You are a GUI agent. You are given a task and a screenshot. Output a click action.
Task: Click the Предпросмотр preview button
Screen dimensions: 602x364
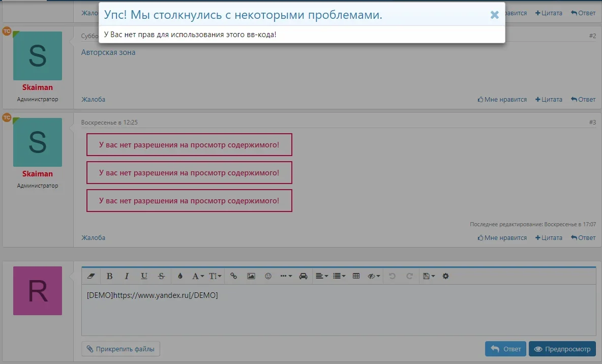562,349
